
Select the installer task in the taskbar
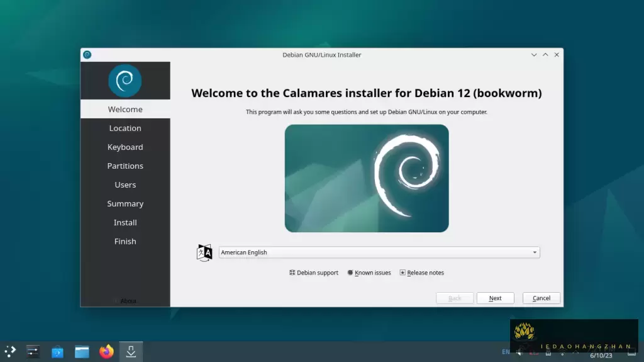tap(131, 351)
